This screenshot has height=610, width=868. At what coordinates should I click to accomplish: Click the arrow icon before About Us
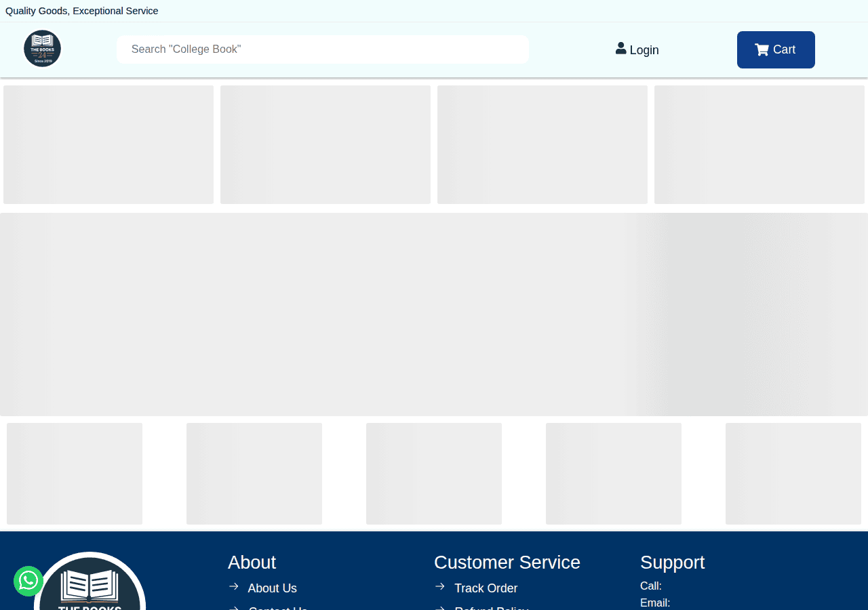pos(234,586)
